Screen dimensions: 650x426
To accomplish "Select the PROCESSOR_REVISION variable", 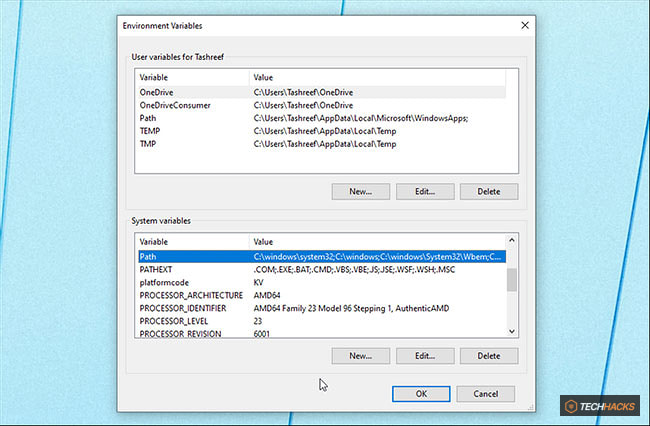I will 322,333.
